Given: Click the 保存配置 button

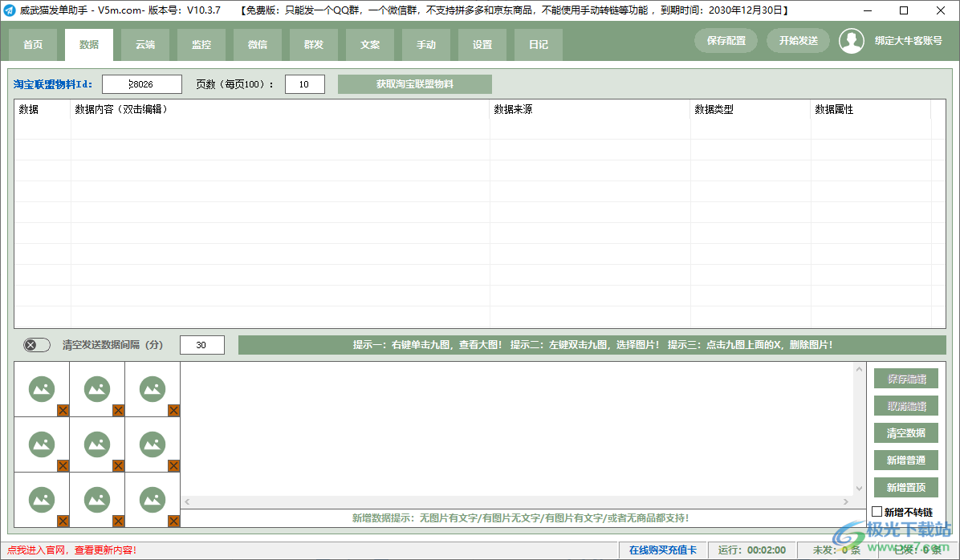Looking at the screenshot, I should point(726,41).
